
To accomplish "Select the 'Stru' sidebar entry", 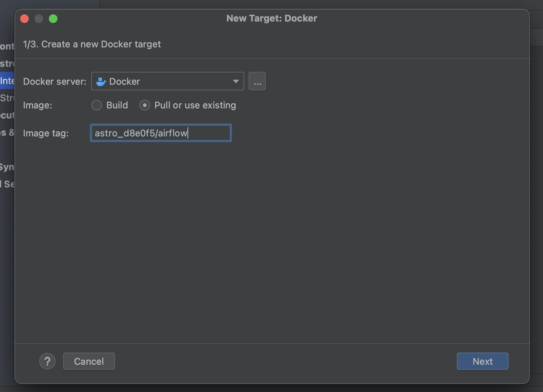I will click(x=6, y=98).
